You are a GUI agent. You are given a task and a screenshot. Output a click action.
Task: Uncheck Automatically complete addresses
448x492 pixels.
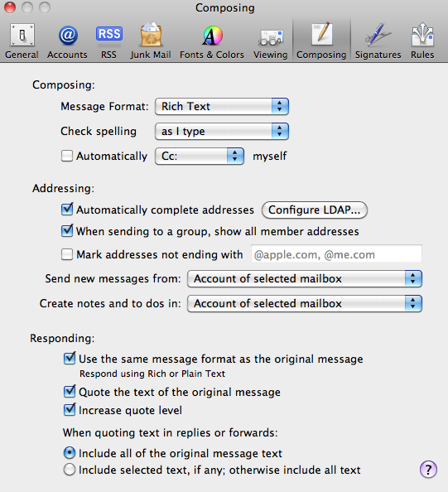[x=67, y=210]
